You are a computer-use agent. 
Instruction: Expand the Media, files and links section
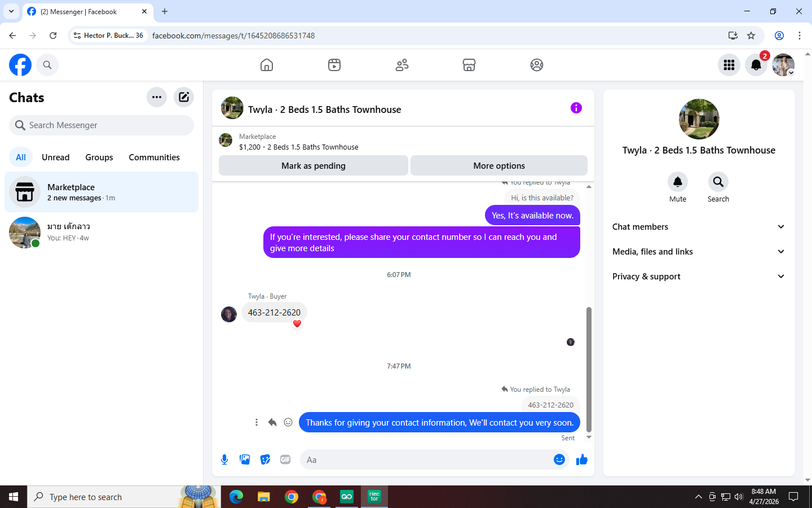[699, 252]
